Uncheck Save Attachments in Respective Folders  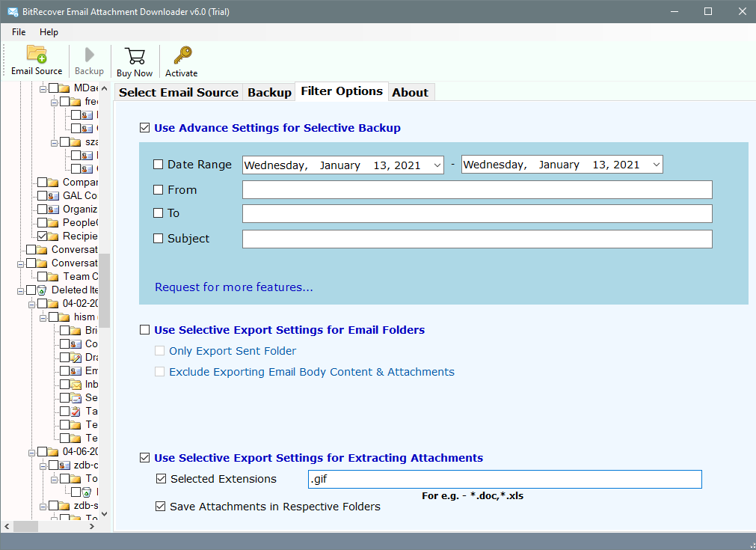tap(161, 506)
